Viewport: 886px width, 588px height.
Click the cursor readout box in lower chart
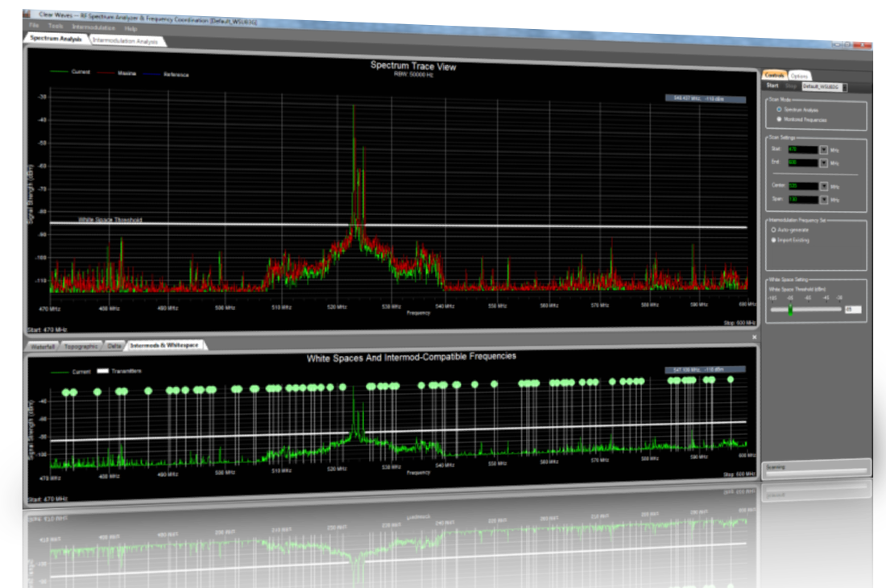click(706, 370)
